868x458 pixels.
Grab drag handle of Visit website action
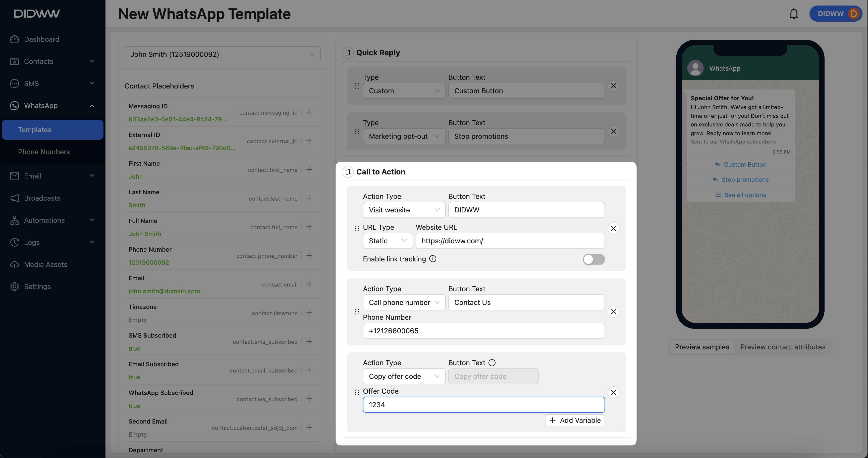pos(357,229)
